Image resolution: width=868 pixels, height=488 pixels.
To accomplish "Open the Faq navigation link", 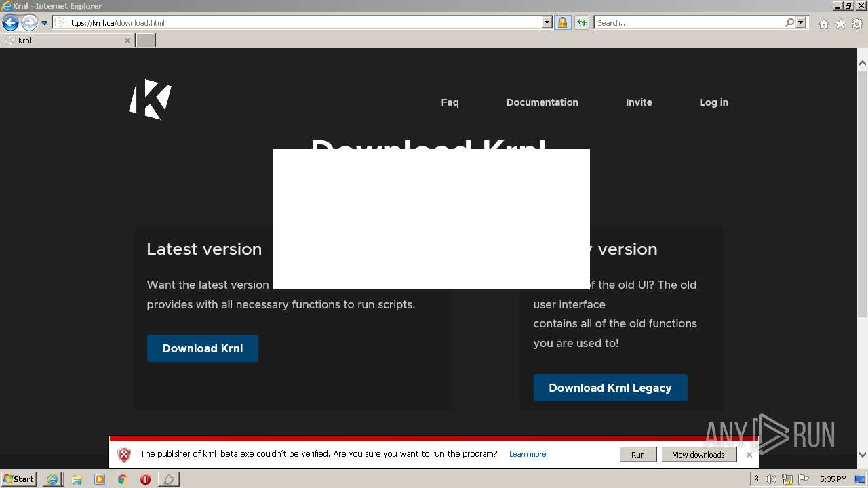I will 450,102.
